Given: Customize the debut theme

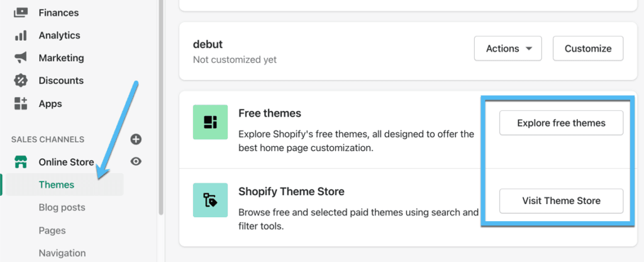Looking at the screenshot, I should [x=588, y=48].
